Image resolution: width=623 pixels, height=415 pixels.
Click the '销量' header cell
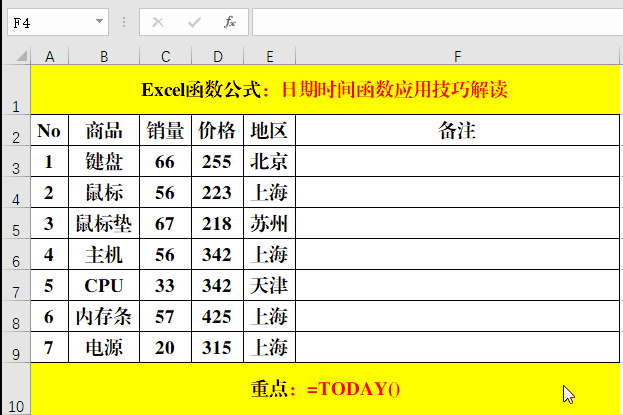click(x=166, y=130)
